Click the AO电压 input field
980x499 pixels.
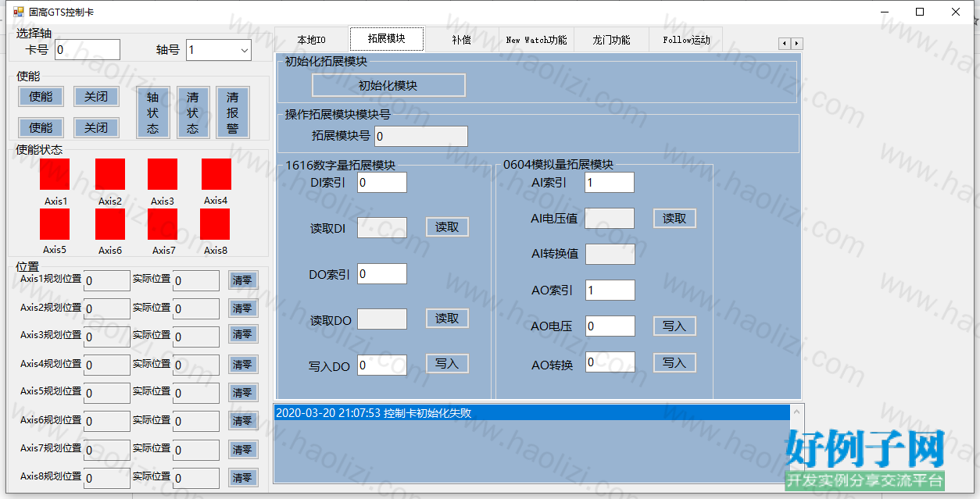pyautogui.click(x=610, y=326)
